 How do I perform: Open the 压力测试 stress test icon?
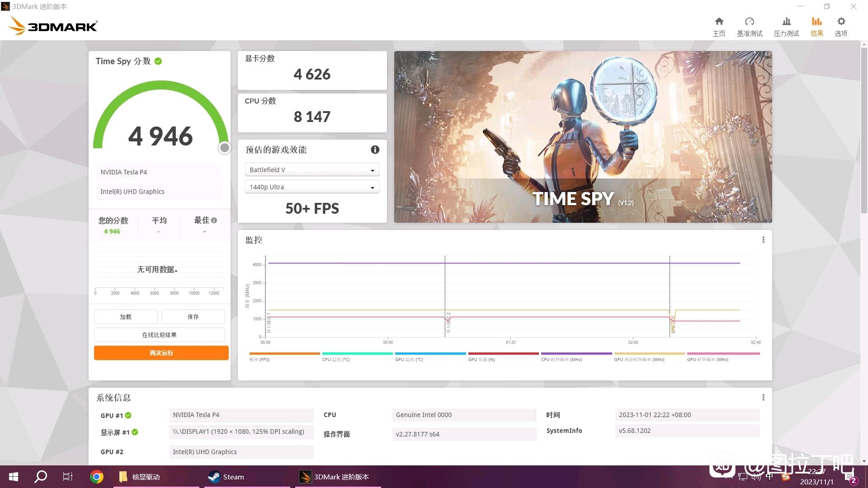click(786, 21)
